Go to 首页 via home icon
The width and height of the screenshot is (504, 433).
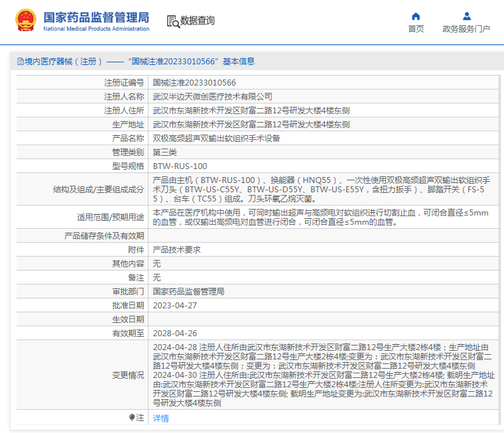[416, 17]
